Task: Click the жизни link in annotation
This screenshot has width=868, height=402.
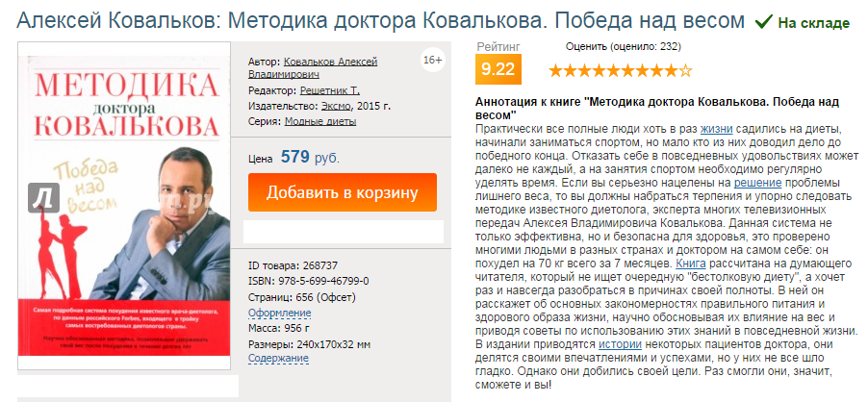Action: (717, 128)
